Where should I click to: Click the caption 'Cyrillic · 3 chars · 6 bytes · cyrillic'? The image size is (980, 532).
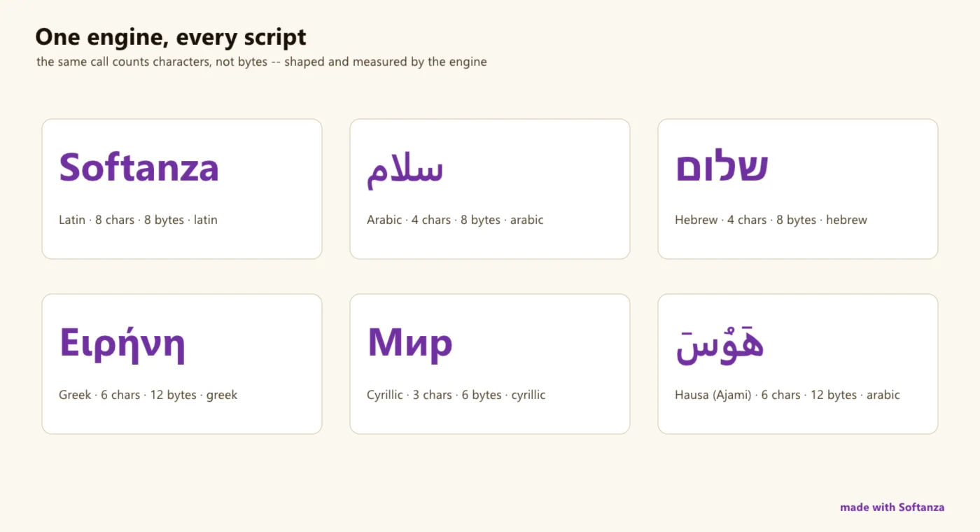click(456, 395)
